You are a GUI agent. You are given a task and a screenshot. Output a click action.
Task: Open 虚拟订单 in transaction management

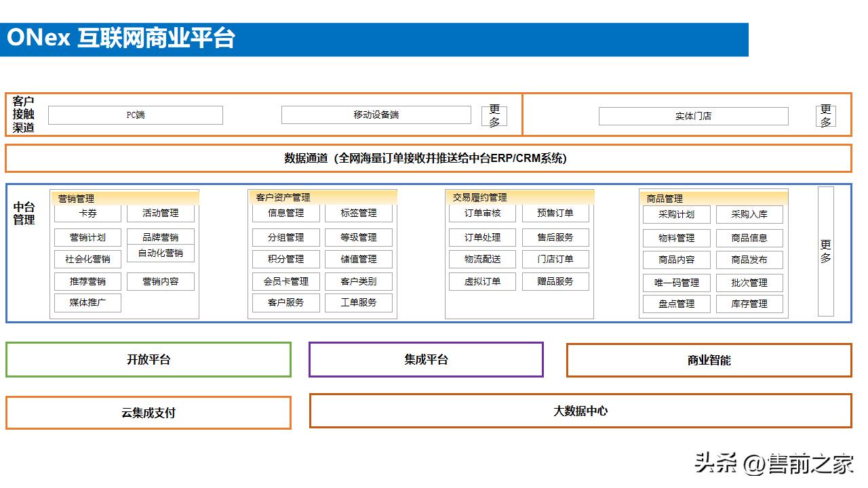[482, 281]
